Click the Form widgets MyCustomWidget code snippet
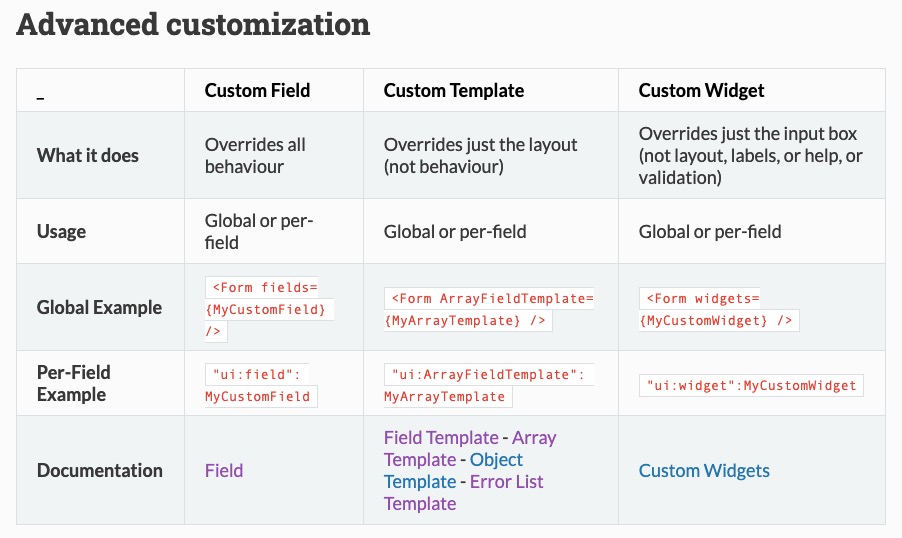The width and height of the screenshot is (902, 538). pyautogui.click(x=719, y=309)
